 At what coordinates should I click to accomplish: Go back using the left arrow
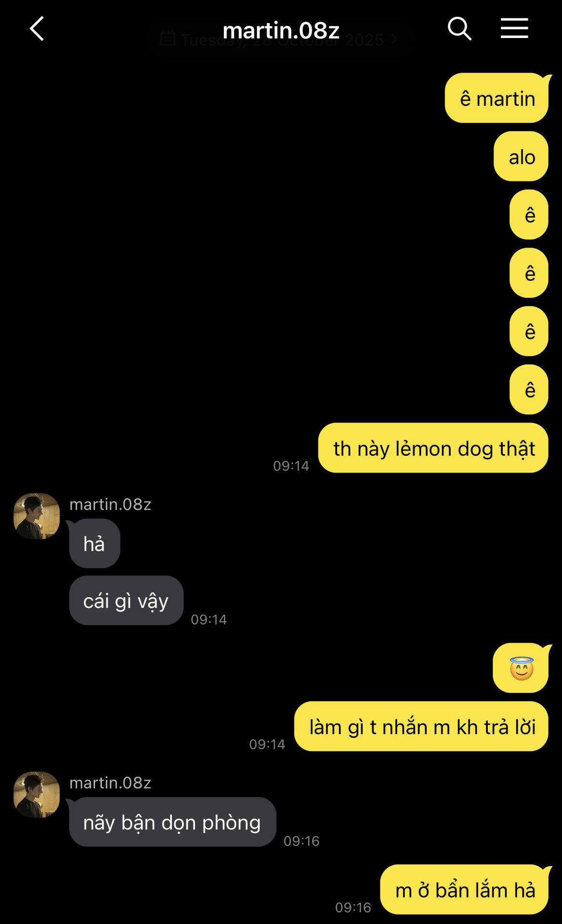[x=37, y=29]
